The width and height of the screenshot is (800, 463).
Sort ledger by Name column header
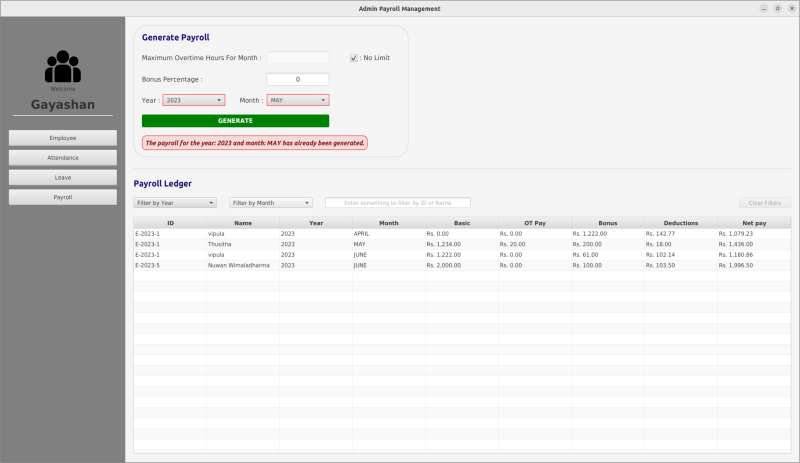point(243,223)
